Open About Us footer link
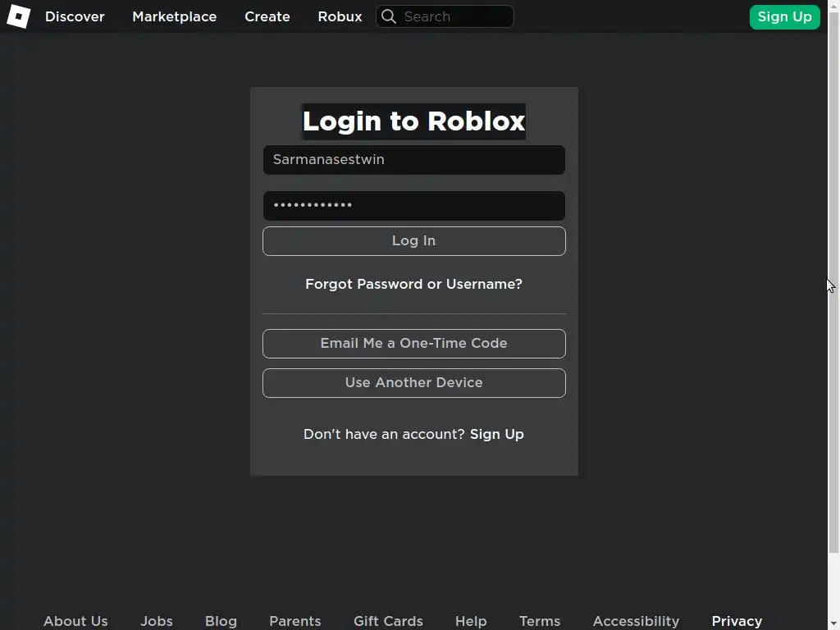Screen dimensions: 840x630 (75, 621)
